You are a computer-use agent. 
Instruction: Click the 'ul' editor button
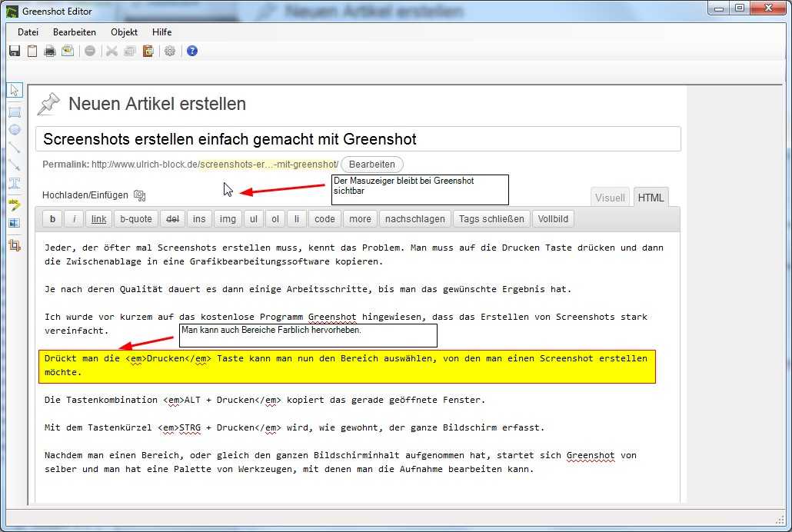(x=254, y=219)
